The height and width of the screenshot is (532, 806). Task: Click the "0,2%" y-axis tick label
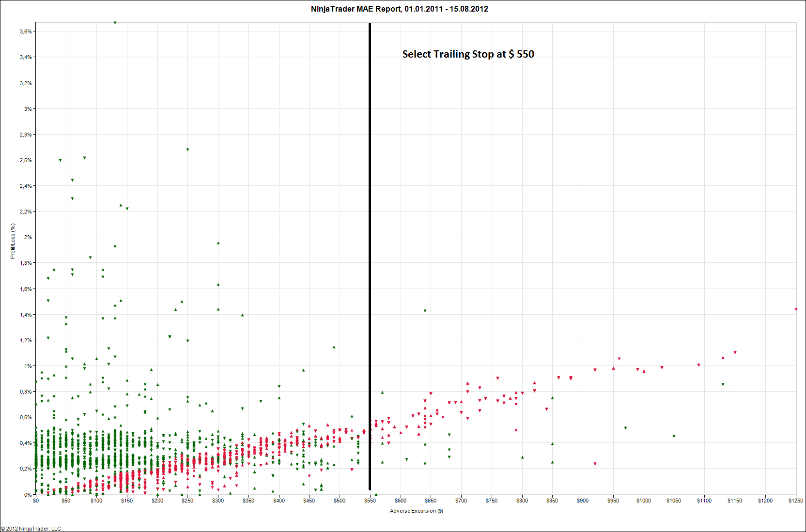[26, 469]
